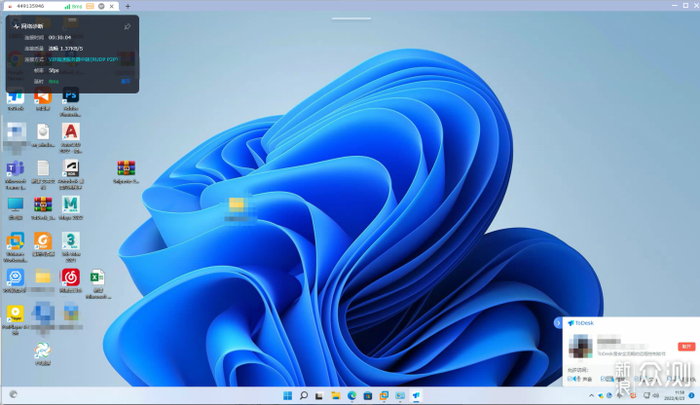Viewport: 700px width, 405px height.
Task: Open File Explorer from the taskbar
Action: pyautogui.click(x=336, y=396)
